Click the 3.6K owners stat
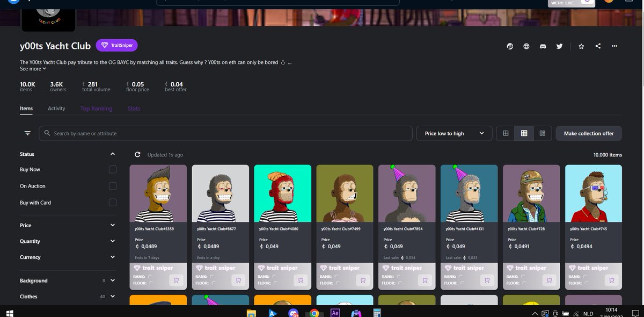Screen dimensions: 644x317 (x=58, y=86)
